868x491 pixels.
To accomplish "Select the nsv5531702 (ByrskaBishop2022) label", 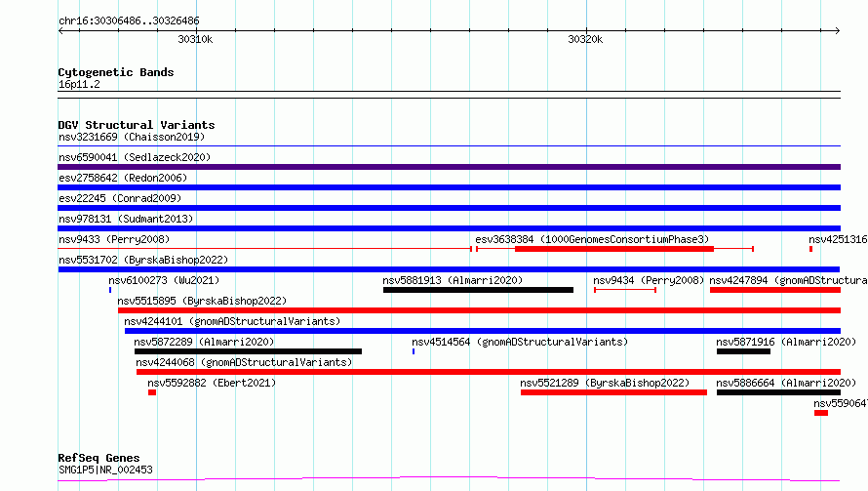I will pos(143,260).
